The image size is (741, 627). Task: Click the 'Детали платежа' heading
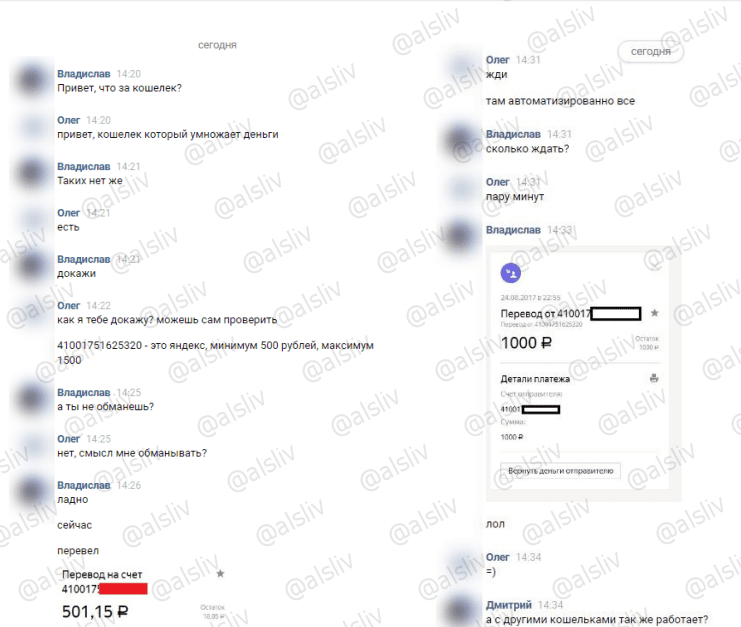point(535,379)
